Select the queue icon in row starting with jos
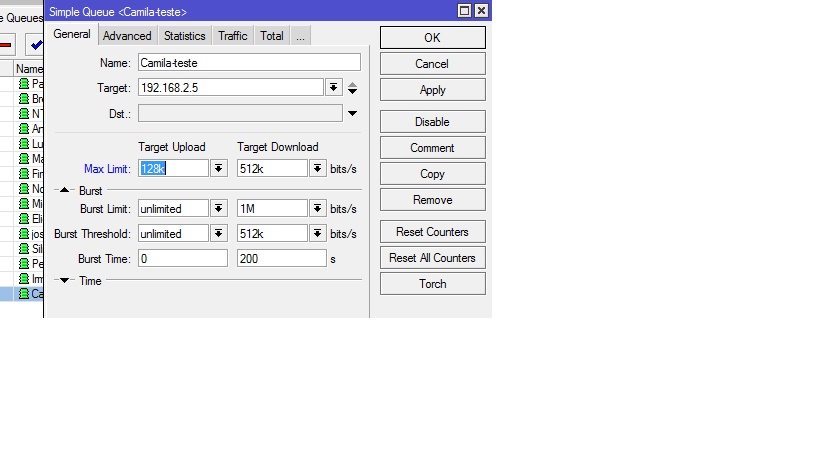The image size is (819, 460). coord(24,233)
